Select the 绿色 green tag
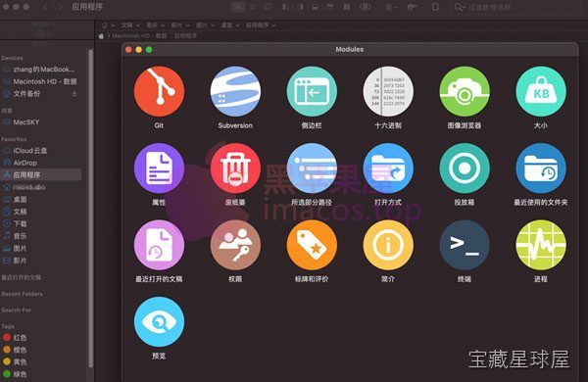This screenshot has width=588, height=382. pyautogui.click(x=15, y=374)
